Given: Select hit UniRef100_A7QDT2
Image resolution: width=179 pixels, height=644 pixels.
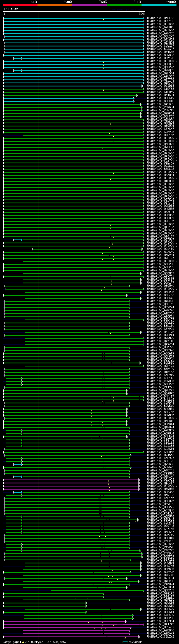Looking at the screenshot, I should click(161, 27).
